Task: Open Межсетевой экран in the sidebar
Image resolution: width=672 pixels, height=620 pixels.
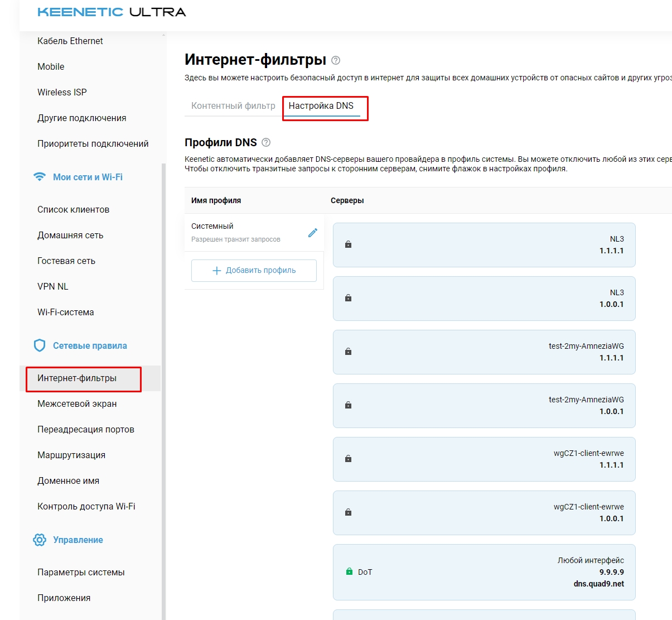Action: [x=77, y=403]
